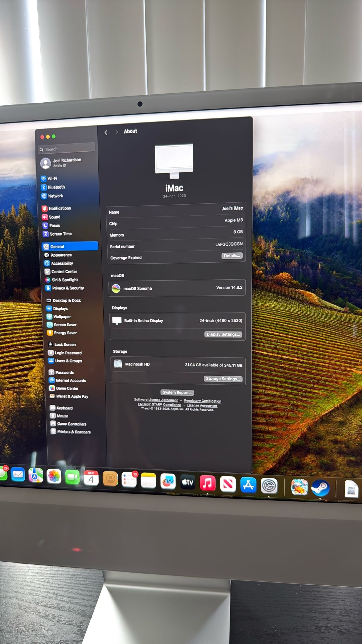Image resolution: width=362 pixels, height=644 pixels.
Task: Open Printers & Scanners settings
Action: [x=73, y=432]
